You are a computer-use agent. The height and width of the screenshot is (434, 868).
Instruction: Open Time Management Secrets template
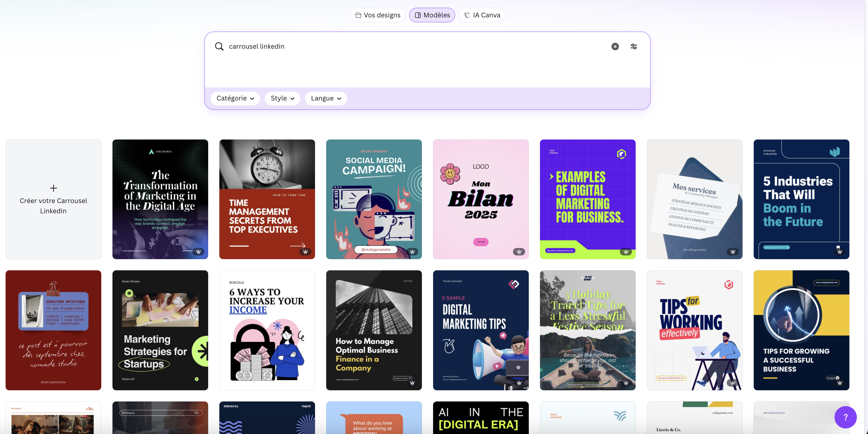[267, 199]
